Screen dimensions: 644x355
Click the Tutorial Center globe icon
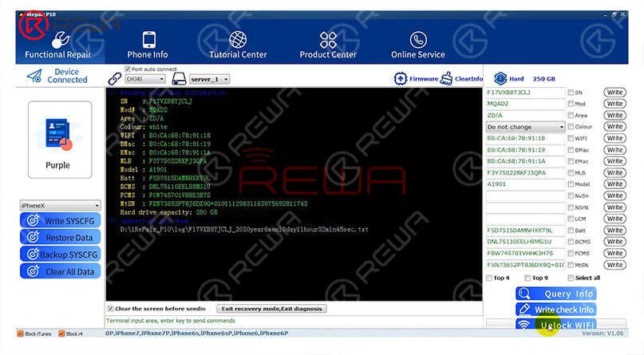[x=238, y=40]
